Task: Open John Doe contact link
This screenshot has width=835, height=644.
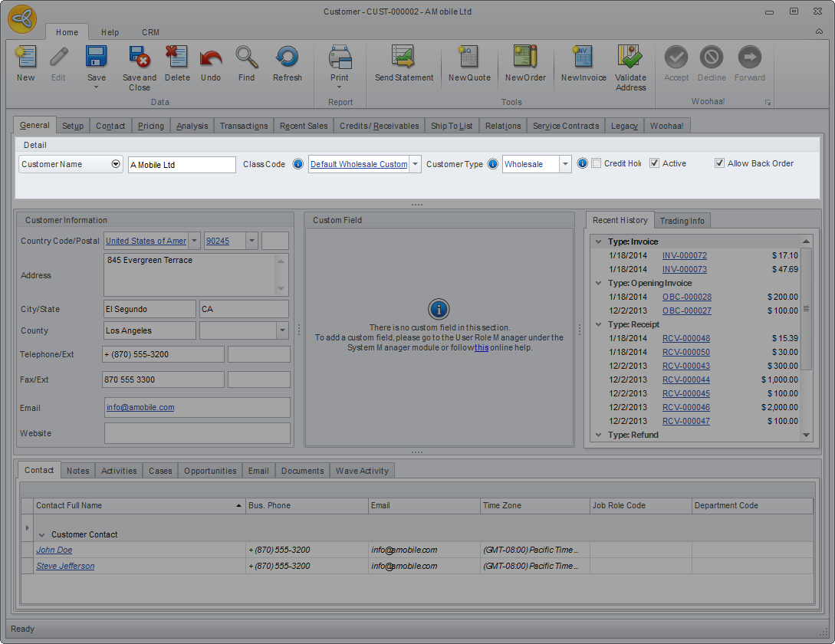Action: click(54, 550)
